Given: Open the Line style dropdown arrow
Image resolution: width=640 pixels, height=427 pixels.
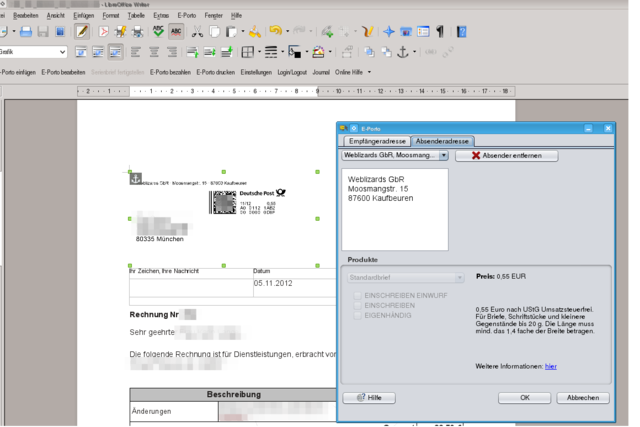Looking at the screenshot, I should (282, 52).
